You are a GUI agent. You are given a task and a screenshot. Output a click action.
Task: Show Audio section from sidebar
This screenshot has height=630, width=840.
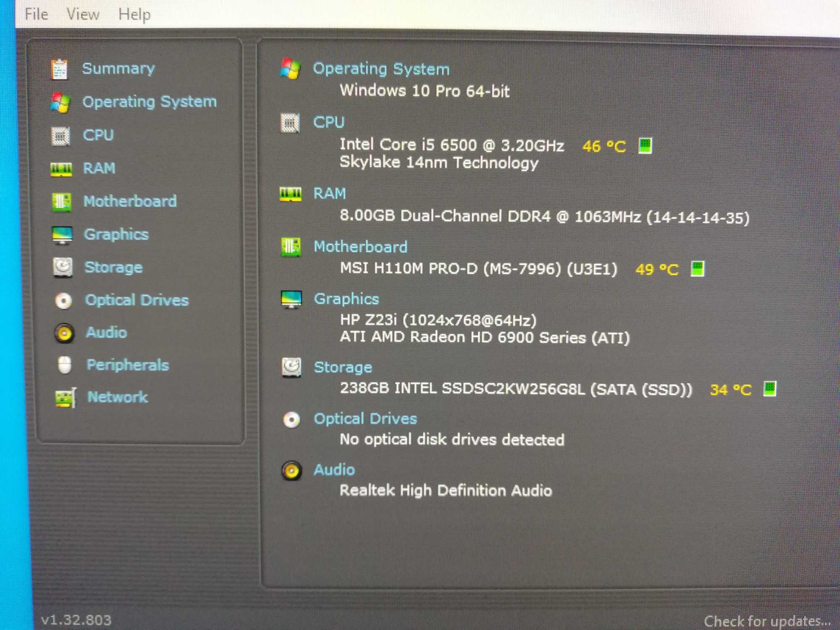coord(106,333)
